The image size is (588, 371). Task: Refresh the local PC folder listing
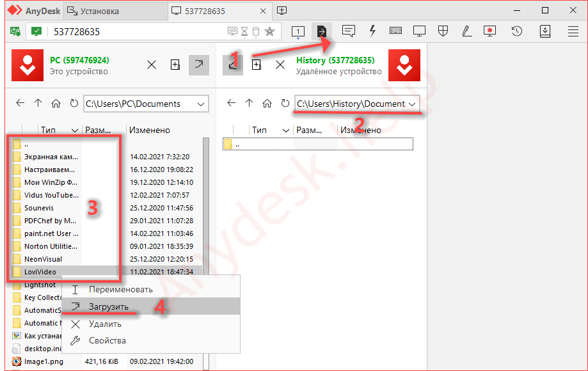click(x=74, y=104)
